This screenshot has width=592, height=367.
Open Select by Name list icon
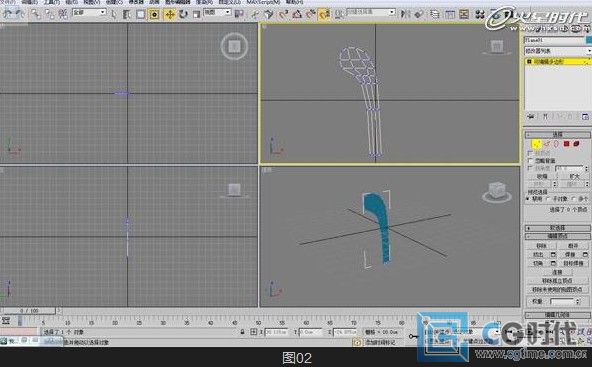coord(126,14)
